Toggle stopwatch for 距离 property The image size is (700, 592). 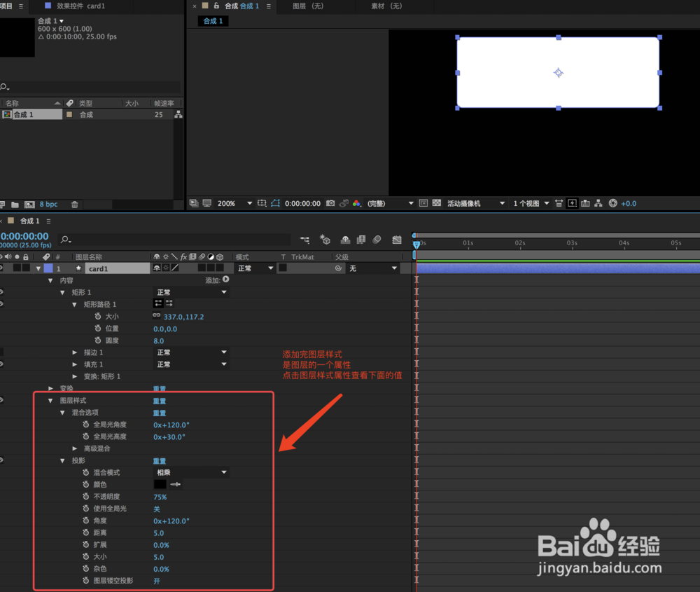[x=85, y=532]
